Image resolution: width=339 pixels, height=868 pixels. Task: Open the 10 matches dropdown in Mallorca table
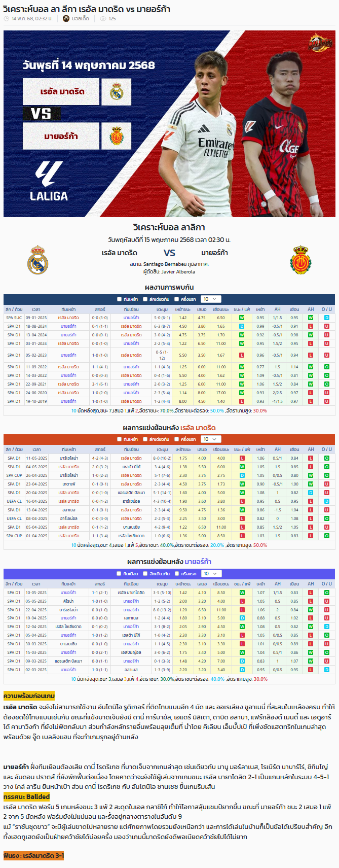tap(211, 574)
